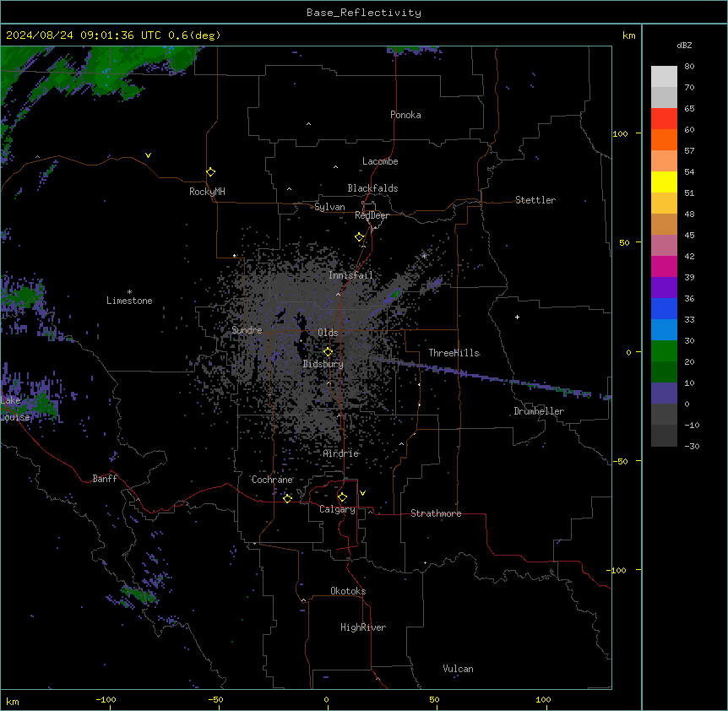Click the blue 36-33 dBZ legend swatch
Image resolution: width=728 pixels, height=711 pixels.
pos(664,308)
